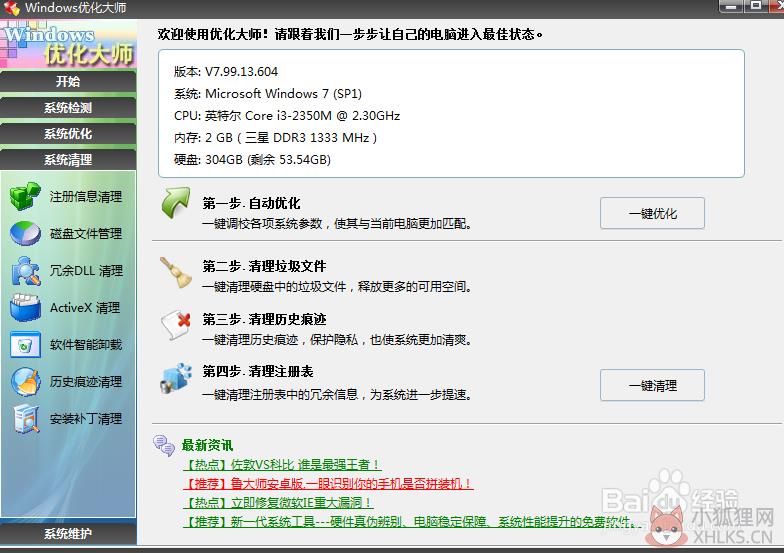Expand the 系统维护 section
Image resolution: width=784 pixels, height=553 pixels.
(68, 534)
